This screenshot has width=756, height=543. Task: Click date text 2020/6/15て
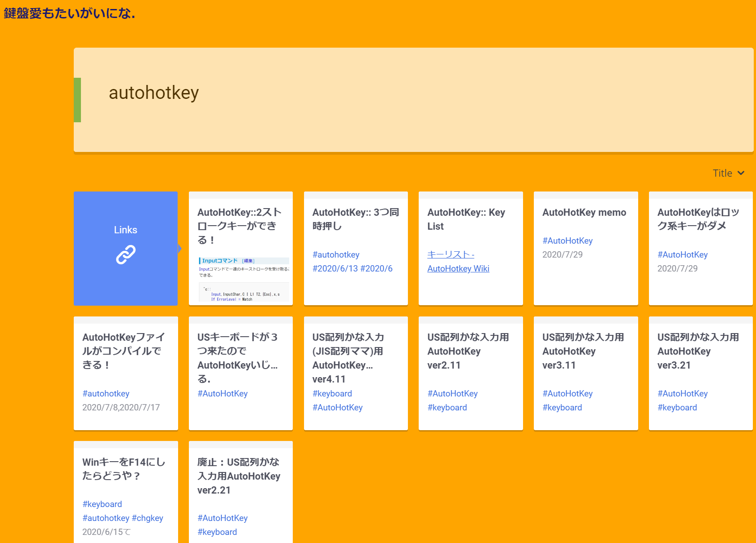pyautogui.click(x=107, y=532)
